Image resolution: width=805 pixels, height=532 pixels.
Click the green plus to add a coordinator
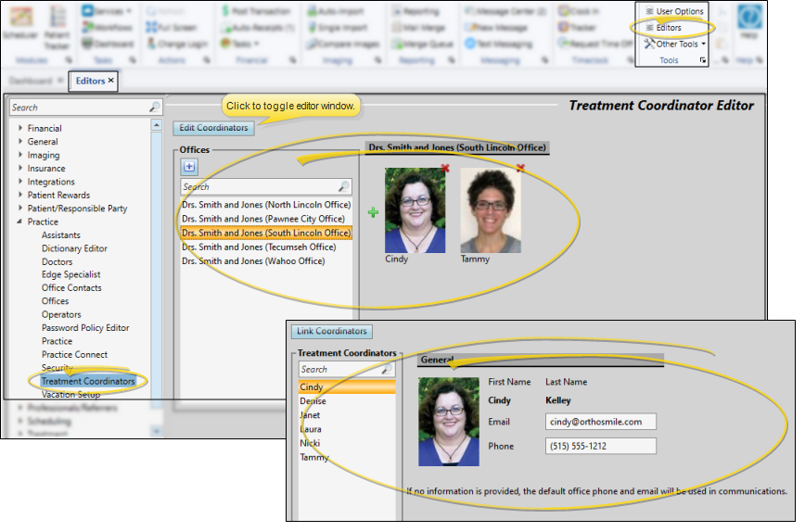pyautogui.click(x=374, y=212)
